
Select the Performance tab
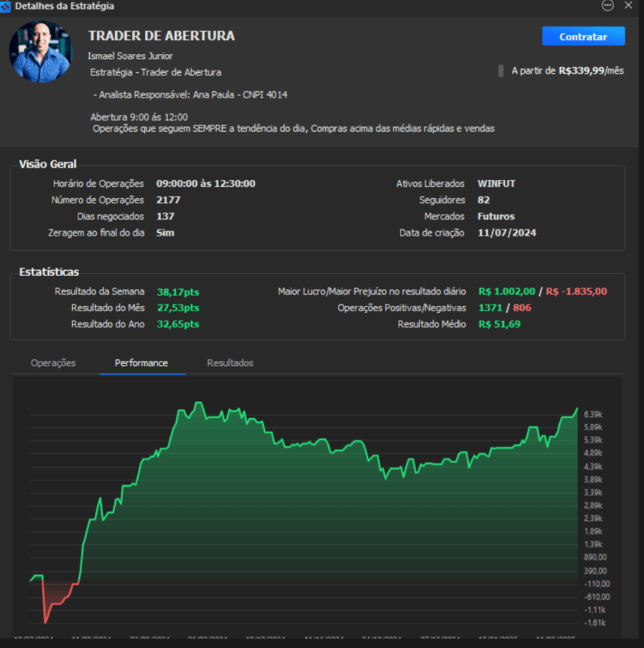coord(141,363)
